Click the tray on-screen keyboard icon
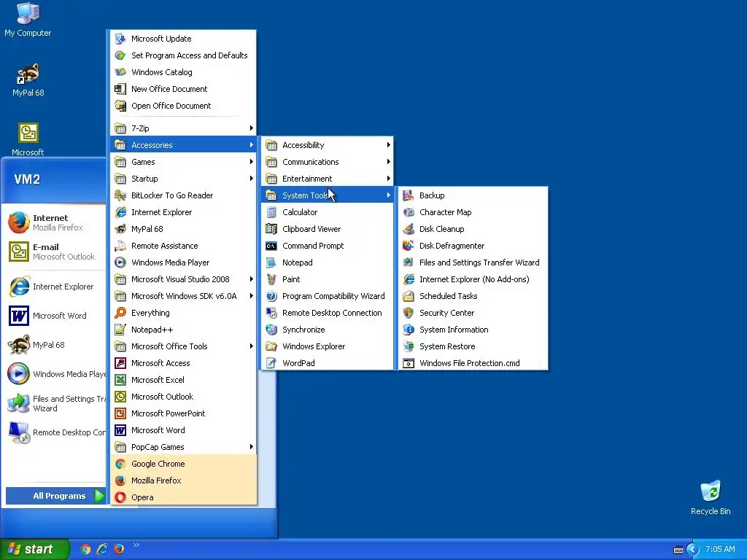Image resolution: width=747 pixels, height=560 pixels. click(678, 550)
